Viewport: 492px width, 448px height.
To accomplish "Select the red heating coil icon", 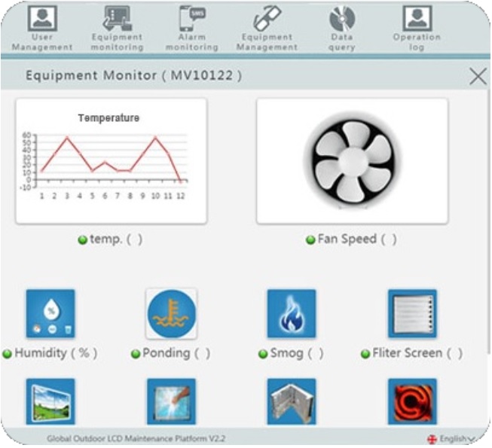I will pyautogui.click(x=412, y=401).
